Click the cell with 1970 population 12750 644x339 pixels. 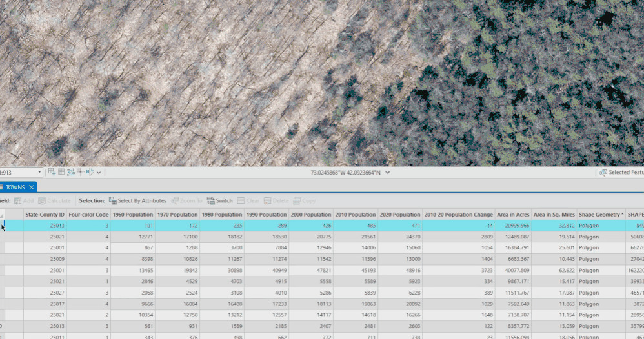pos(177,315)
